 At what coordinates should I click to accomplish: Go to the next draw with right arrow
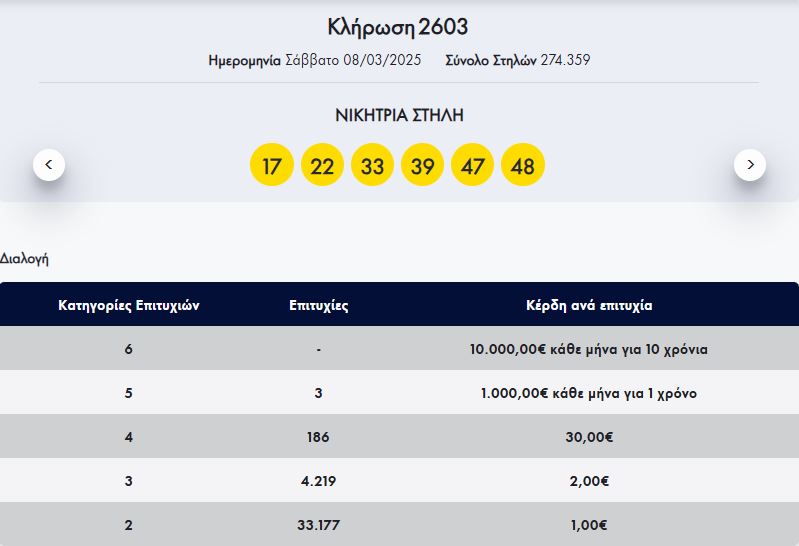point(750,164)
